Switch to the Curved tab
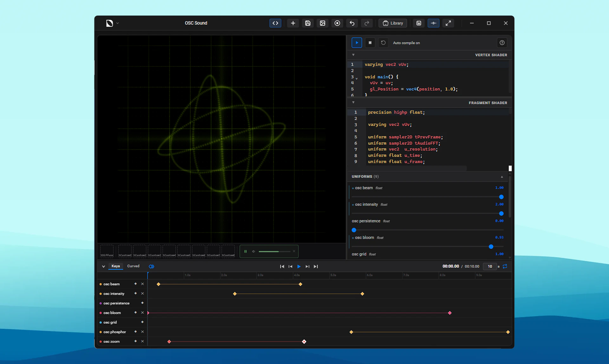 point(133,266)
